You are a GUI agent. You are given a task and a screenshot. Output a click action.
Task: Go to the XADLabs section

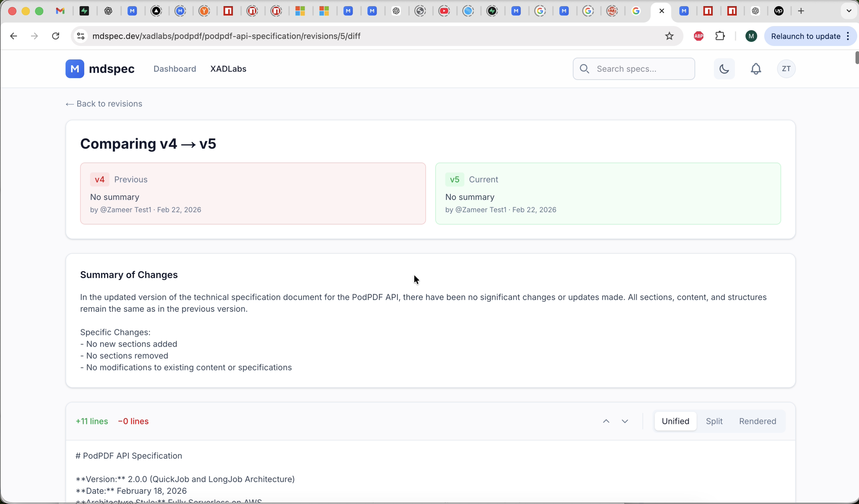point(228,68)
